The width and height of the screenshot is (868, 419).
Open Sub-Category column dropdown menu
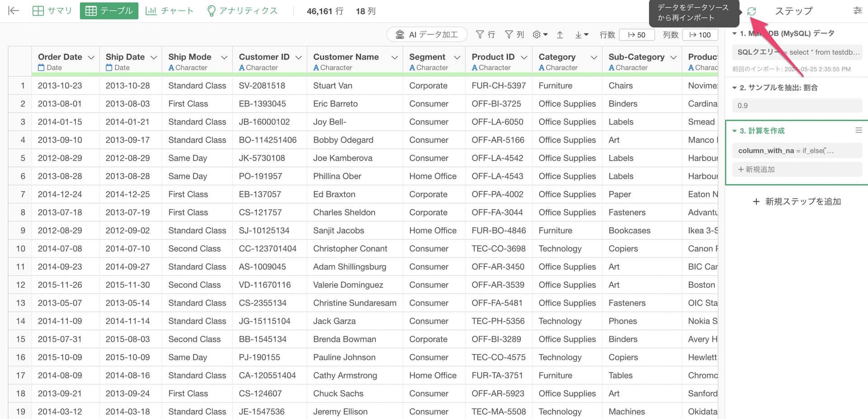[673, 57]
